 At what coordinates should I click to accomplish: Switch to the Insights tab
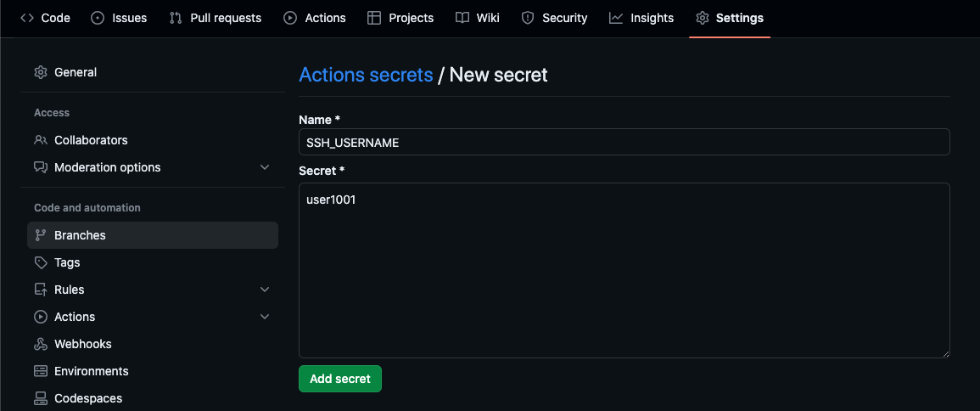pyautogui.click(x=641, y=18)
